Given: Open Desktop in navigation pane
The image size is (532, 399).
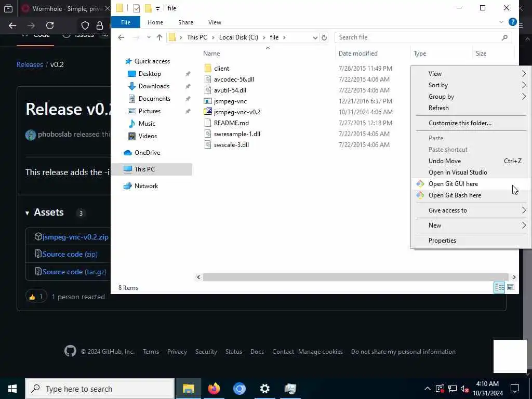Looking at the screenshot, I should pyautogui.click(x=150, y=74).
